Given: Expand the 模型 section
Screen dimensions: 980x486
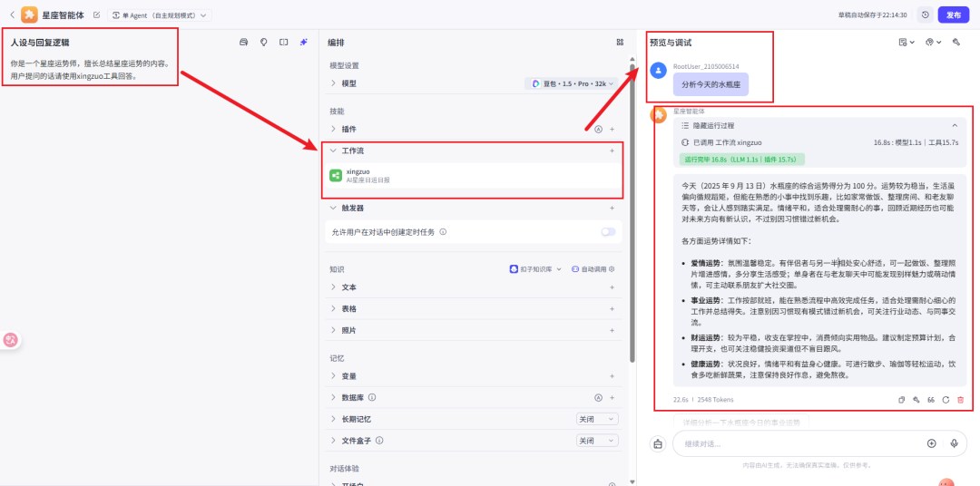Looking at the screenshot, I should tap(333, 83).
